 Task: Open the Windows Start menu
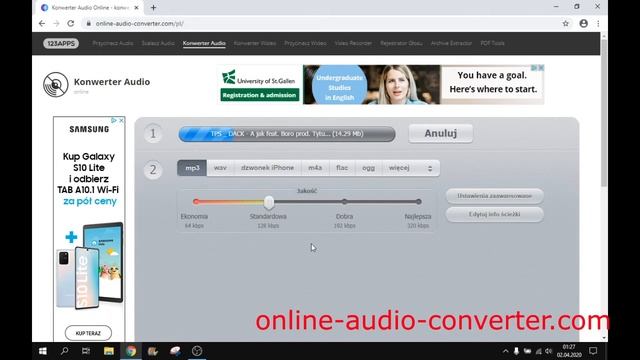42,351
